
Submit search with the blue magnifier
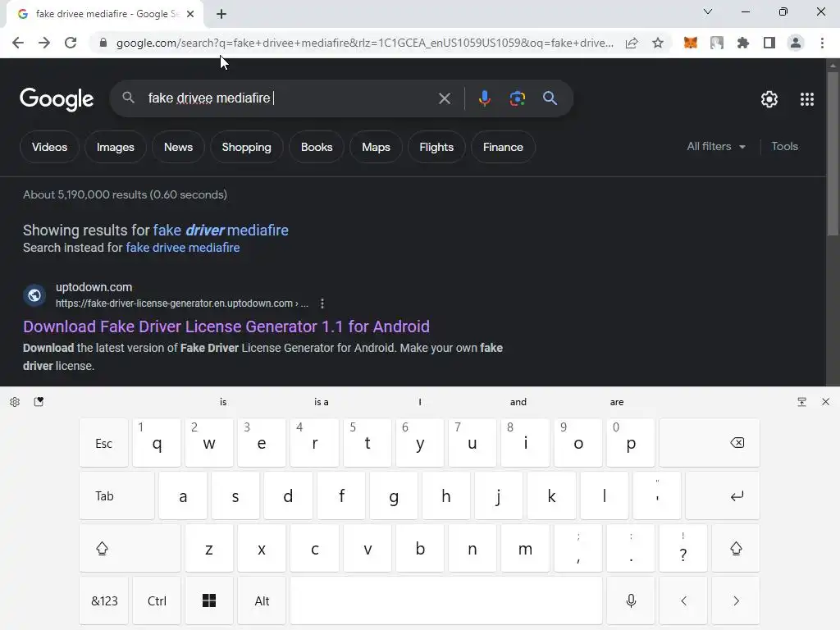[x=550, y=98]
